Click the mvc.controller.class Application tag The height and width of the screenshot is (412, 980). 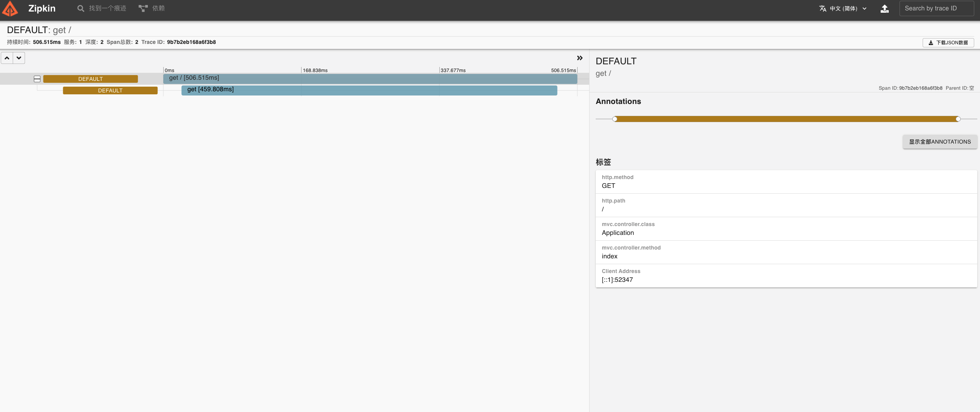786,229
